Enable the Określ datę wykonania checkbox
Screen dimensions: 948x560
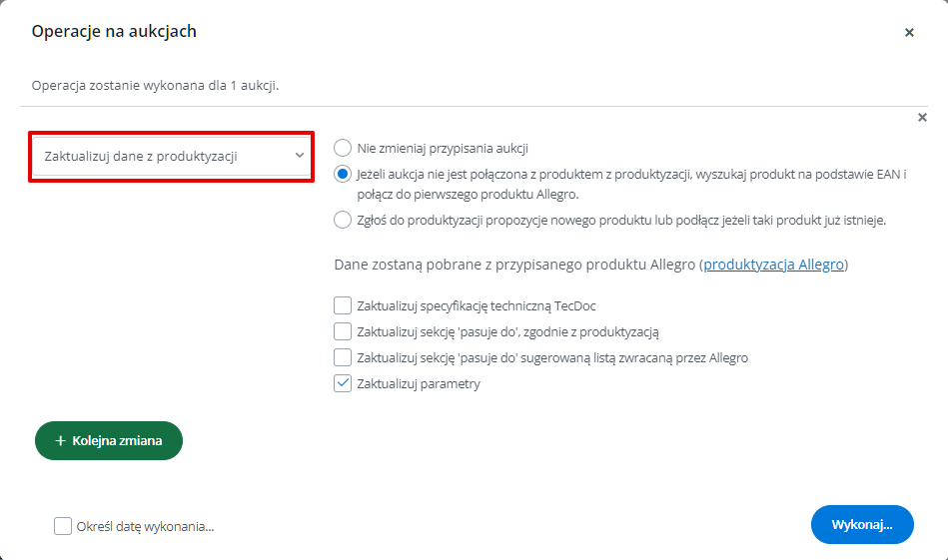coord(63,526)
